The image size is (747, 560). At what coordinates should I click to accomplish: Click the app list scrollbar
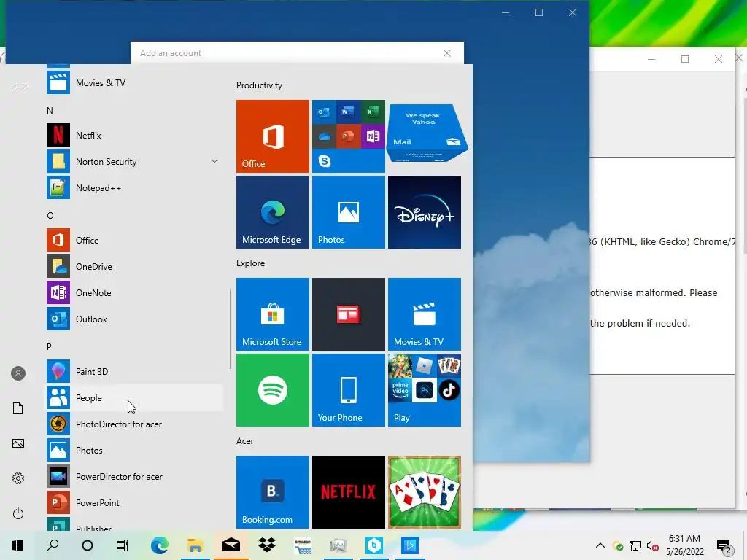click(x=231, y=329)
